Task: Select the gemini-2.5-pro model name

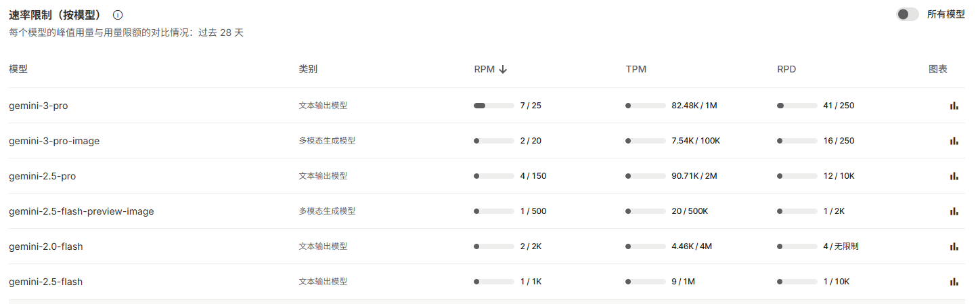Action: 42,176
